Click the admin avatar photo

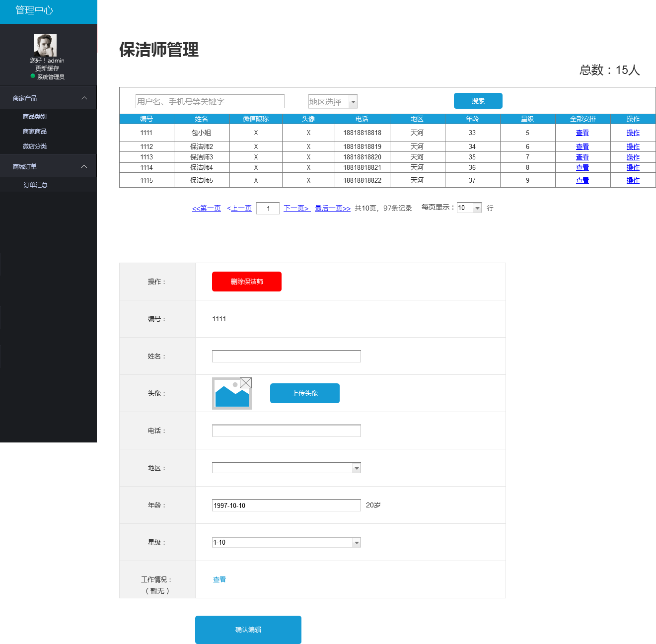pos(45,45)
